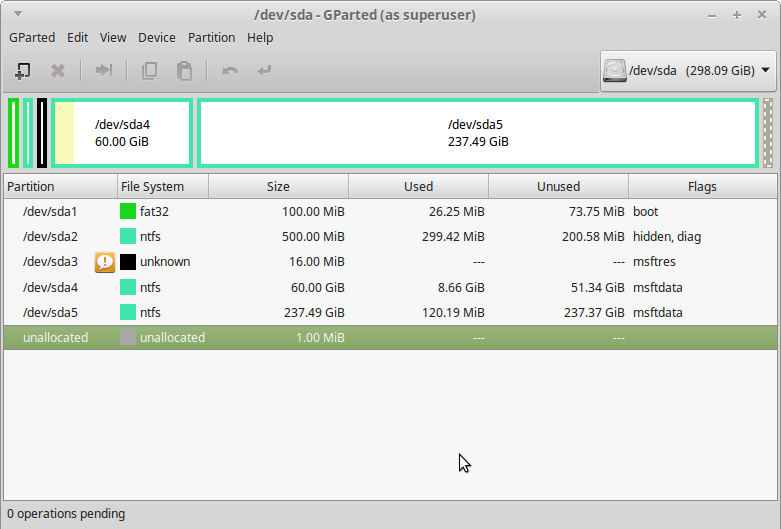Click the Undo last operation icon
Image resolution: width=781 pixels, height=529 pixels.
pyautogui.click(x=230, y=71)
